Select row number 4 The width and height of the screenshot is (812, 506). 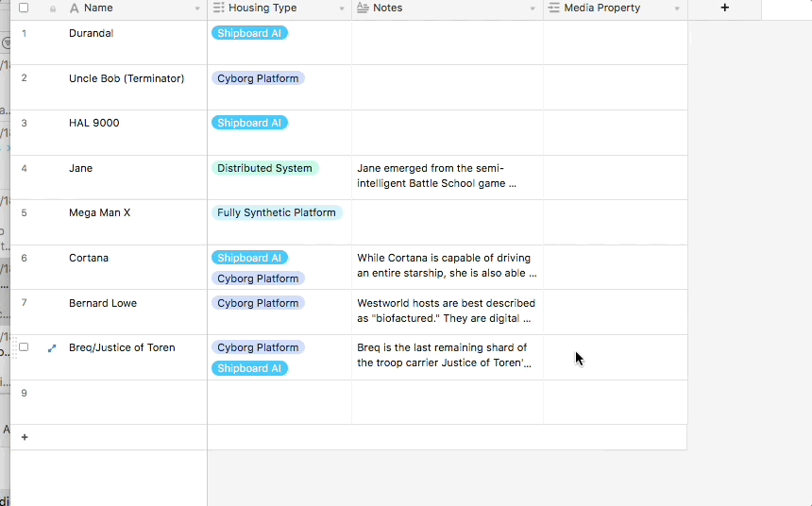(x=24, y=168)
